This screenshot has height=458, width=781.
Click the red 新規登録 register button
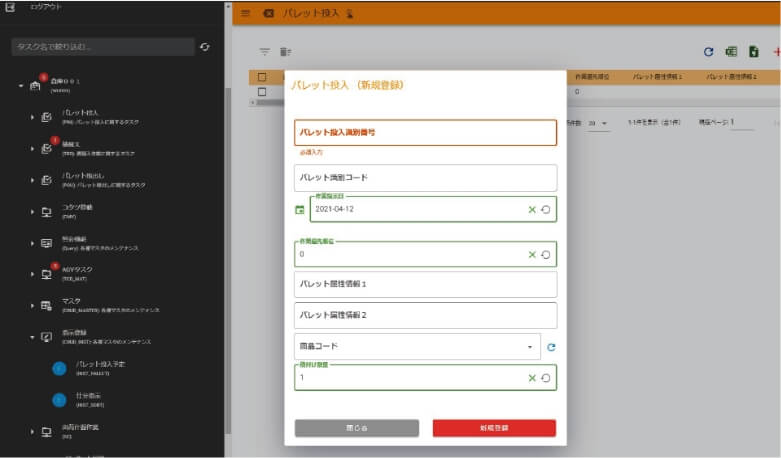[494, 428]
